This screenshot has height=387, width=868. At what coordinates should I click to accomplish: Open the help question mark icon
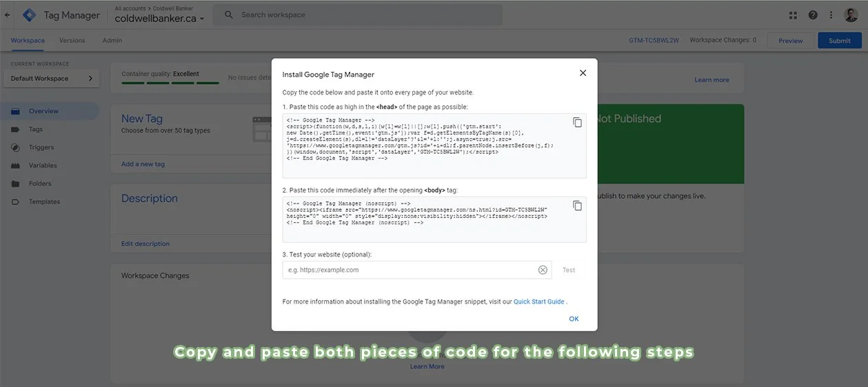813,14
